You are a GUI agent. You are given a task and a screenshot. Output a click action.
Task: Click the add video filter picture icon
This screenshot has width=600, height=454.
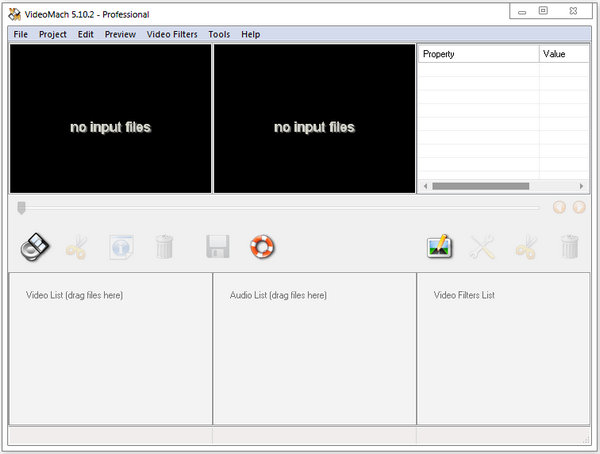tap(439, 246)
